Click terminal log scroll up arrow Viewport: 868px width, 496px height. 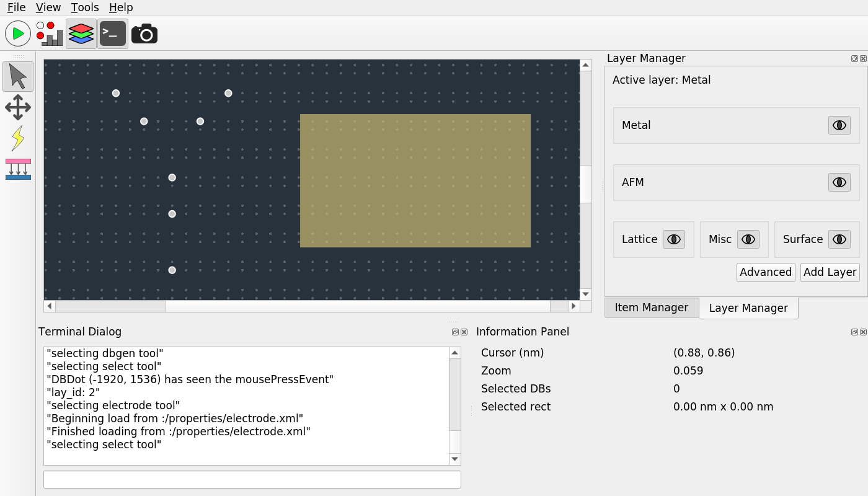tap(455, 353)
